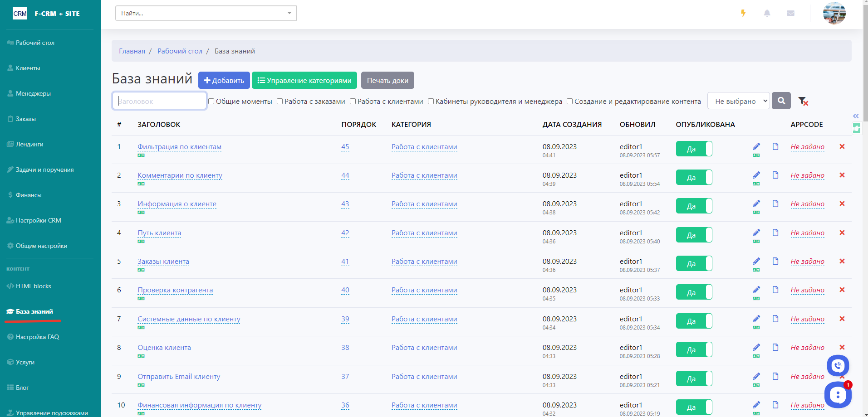Click 'Управление категориями' button
868x417 pixels.
coord(304,80)
